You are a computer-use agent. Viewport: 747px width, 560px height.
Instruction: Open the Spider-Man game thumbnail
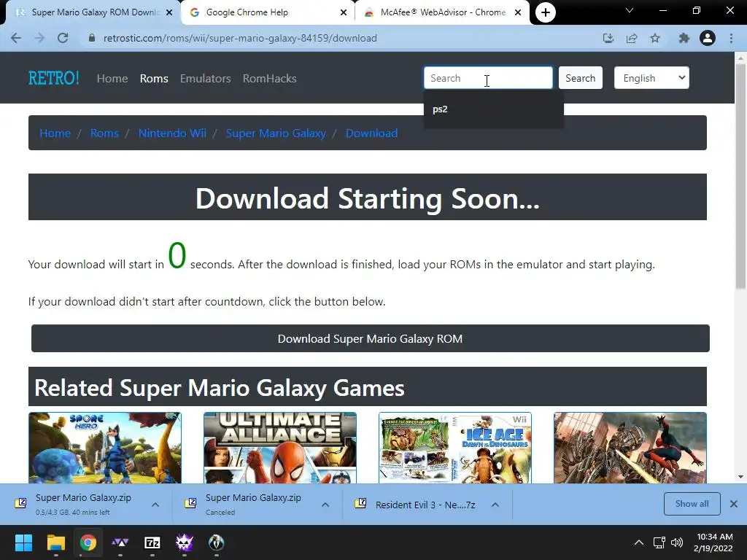(x=630, y=448)
